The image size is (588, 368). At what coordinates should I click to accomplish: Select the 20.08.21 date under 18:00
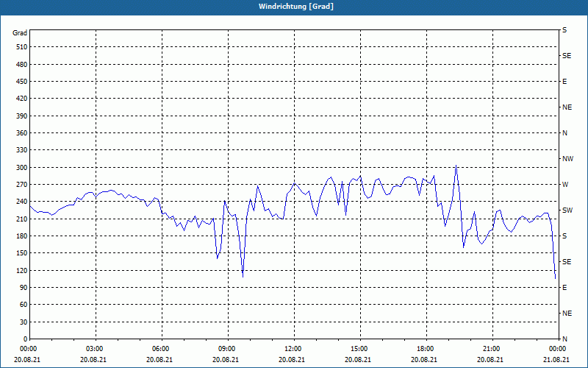coord(424,360)
